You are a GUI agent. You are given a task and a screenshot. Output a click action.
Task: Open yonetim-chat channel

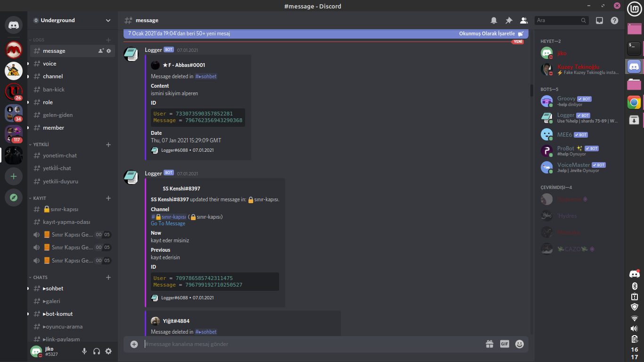[73, 156]
